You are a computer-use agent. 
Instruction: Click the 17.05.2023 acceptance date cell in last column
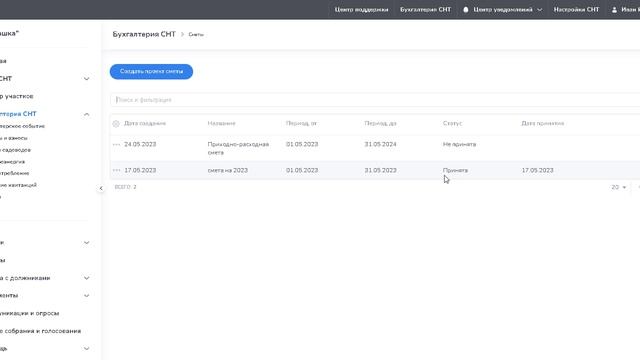(538, 170)
